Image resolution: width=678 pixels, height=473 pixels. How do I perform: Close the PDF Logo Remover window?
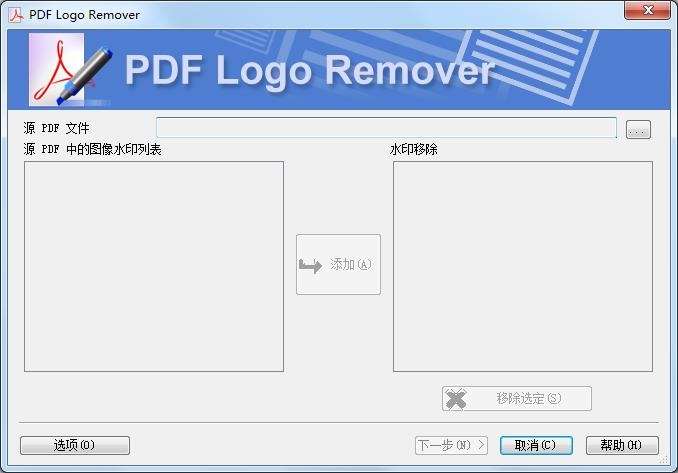click(x=647, y=10)
